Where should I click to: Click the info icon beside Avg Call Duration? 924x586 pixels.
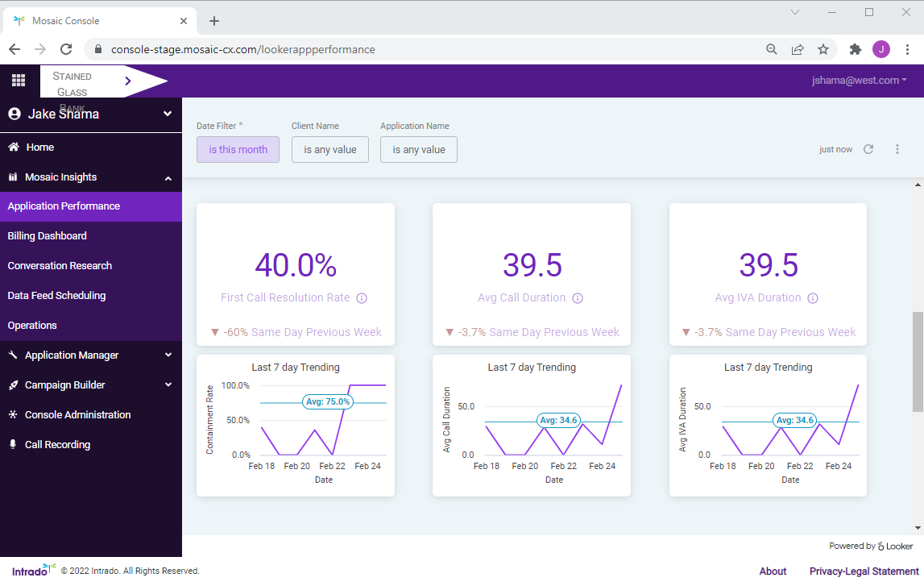(577, 297)
